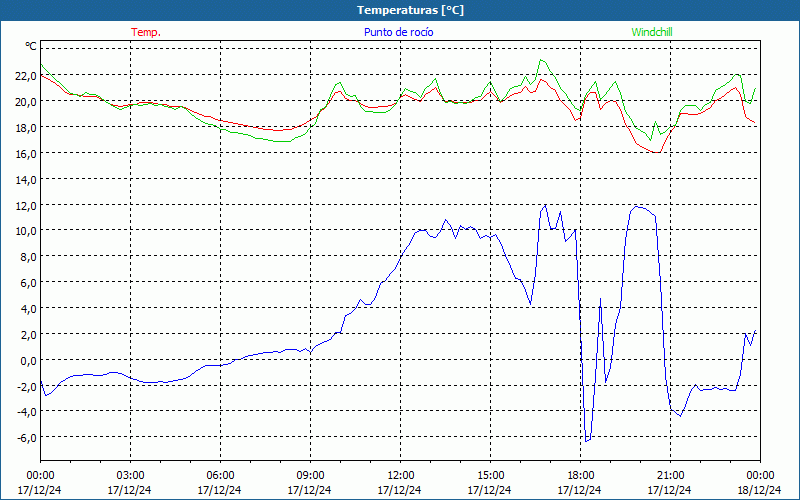Click the "4,0" y-axis value

tap(29, 309)
